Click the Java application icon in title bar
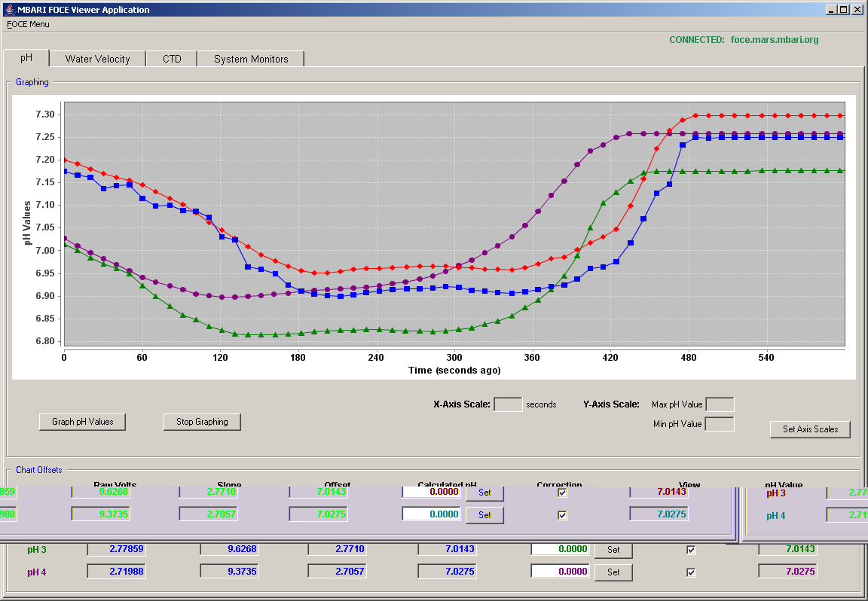The width and height of the screenshot is (868, 601). coord(8,9)
